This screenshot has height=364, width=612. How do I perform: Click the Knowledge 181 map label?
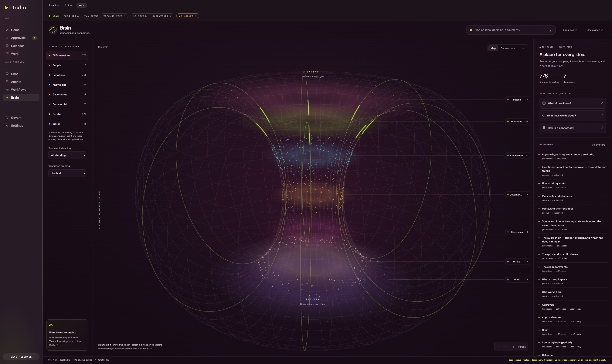[x=518, y=156]
